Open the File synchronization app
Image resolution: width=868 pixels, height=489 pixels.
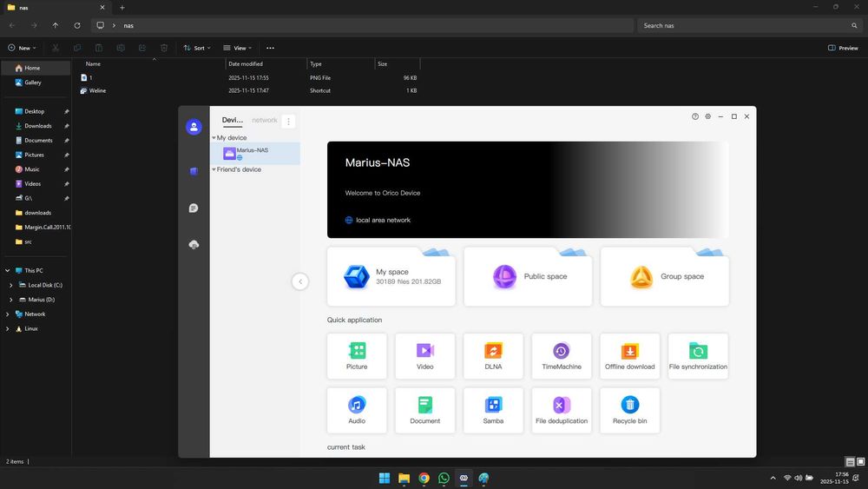(x=698, y=355)
